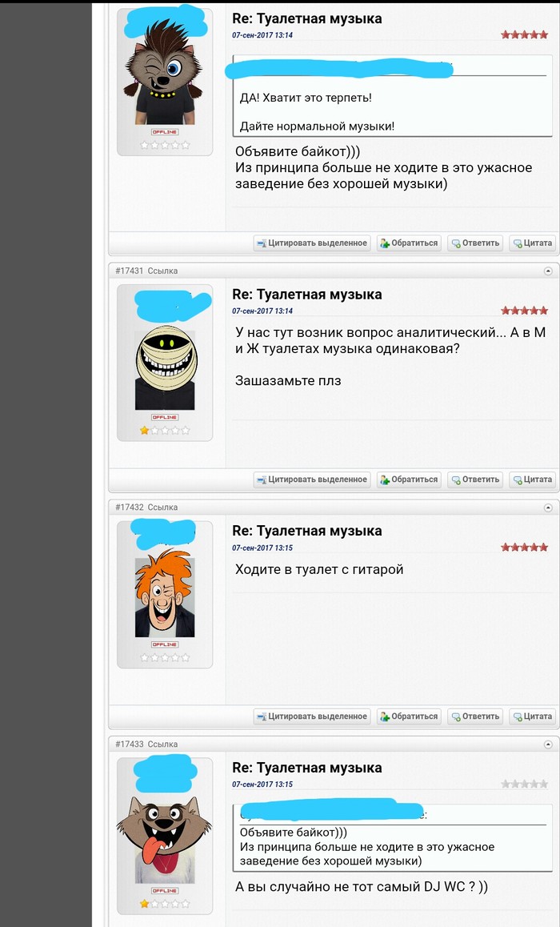560x927 pixels.
Task: Rate the DJ WC post using gray stars
Action: [x=525, y=784]
